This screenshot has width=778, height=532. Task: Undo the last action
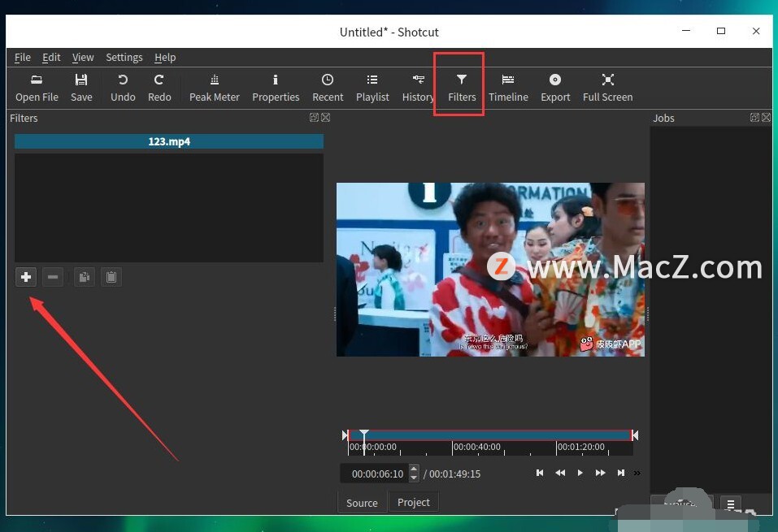point(123,88)
